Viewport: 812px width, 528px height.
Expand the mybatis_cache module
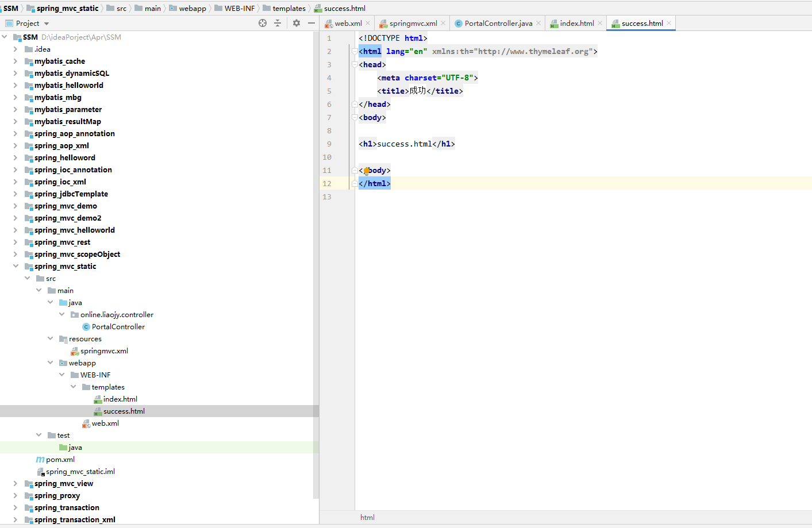click(x=16, y=61)
